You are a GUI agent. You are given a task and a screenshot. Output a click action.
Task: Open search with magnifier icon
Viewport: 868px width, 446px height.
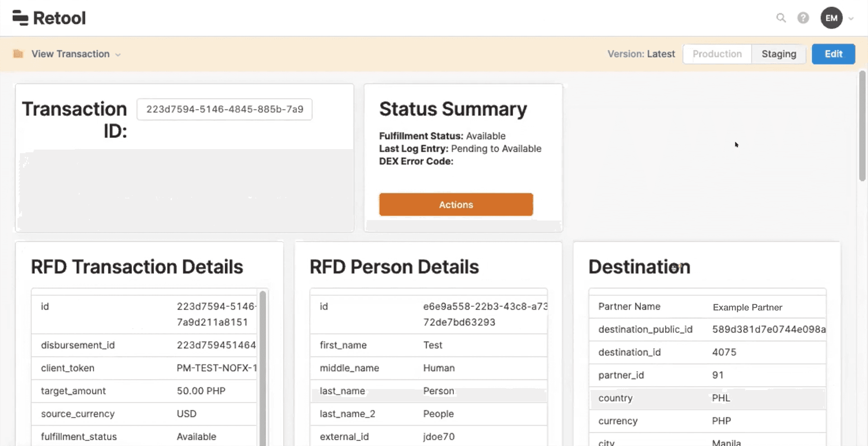point(781,18)
